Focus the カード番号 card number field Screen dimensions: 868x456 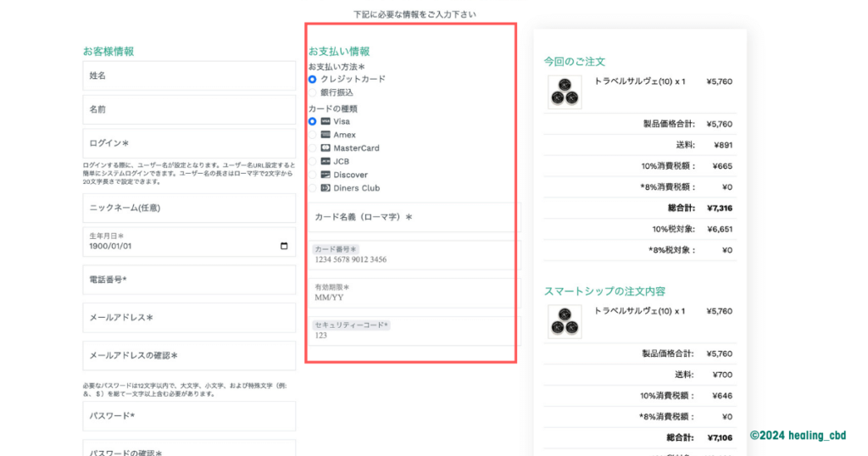point(411,259)
